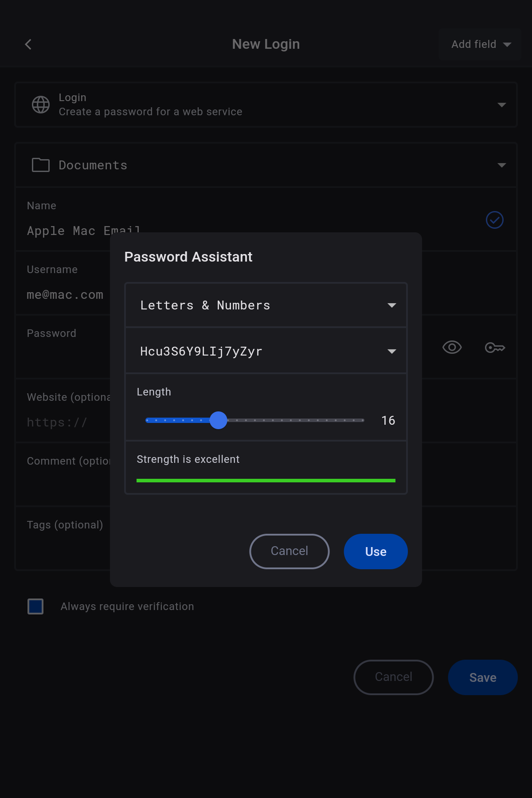Click the Username field me@mac.com

pos(65,295)
